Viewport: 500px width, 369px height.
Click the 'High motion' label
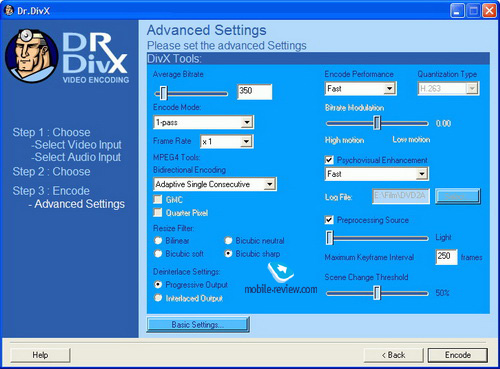point(344,140)
